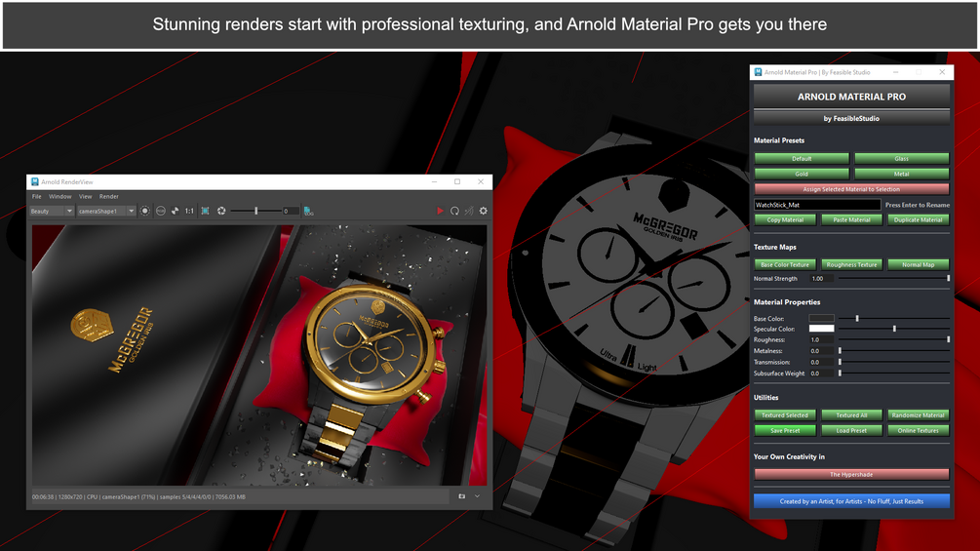The width and height of the screenshot is (980, 551).
Task: Click the Online Textures button
Action: tap(919, 430)
